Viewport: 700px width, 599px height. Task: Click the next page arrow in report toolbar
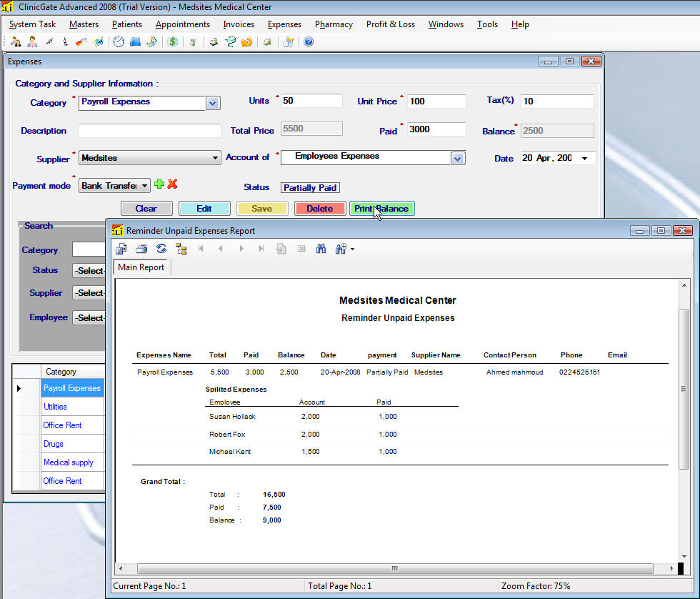(241, 249)
